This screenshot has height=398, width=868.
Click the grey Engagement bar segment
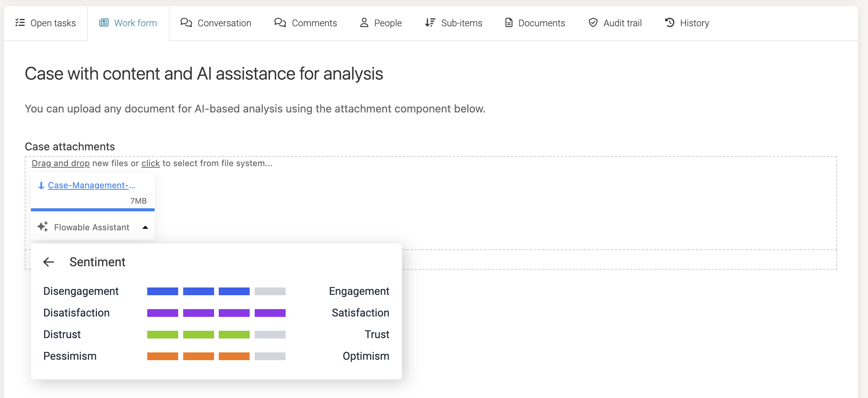[270, 291]
